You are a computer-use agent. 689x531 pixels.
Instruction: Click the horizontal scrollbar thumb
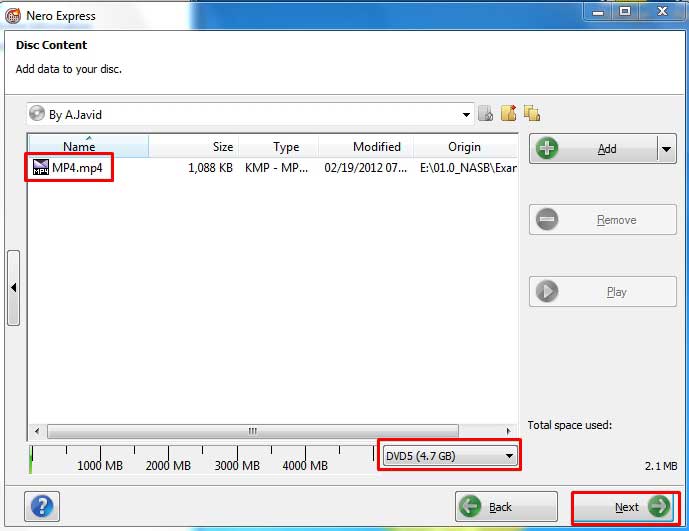(x=253, y=431)
